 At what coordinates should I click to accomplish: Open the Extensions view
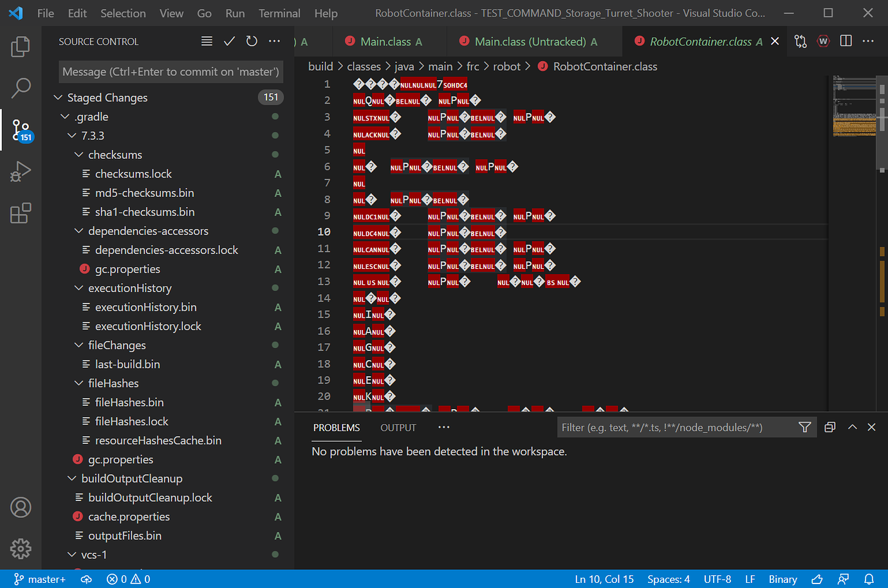point(21,212)
